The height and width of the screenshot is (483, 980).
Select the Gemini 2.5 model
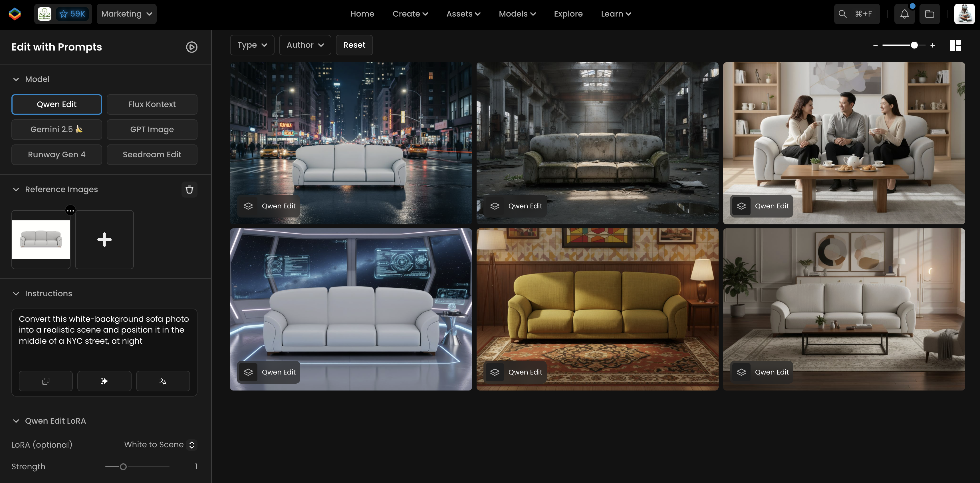click(57, 129)
